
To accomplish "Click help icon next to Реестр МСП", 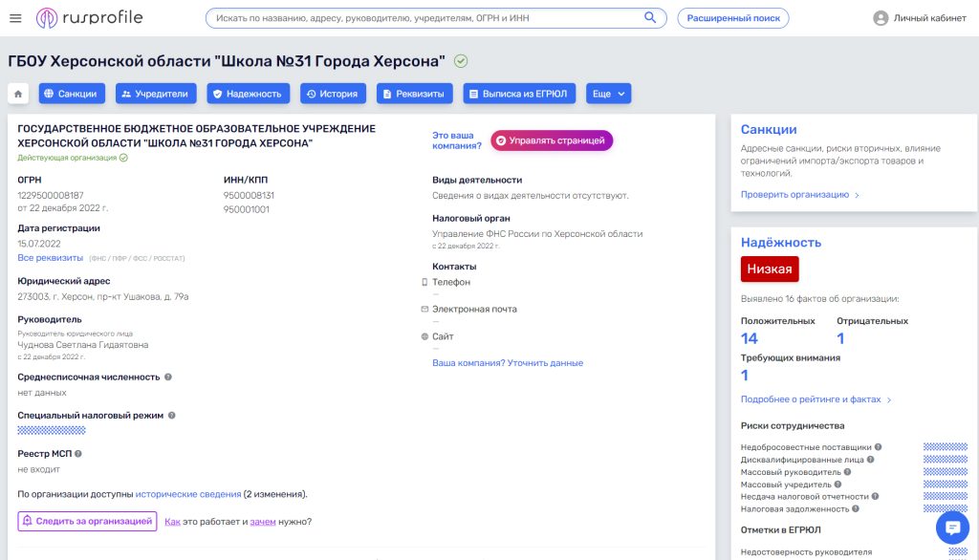I will [78, 454].
